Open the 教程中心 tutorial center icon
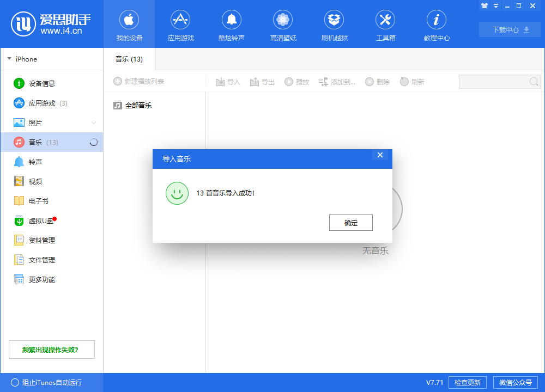This screenshot has width=545, height=392. pyautogui.click(x=437, y=24)
